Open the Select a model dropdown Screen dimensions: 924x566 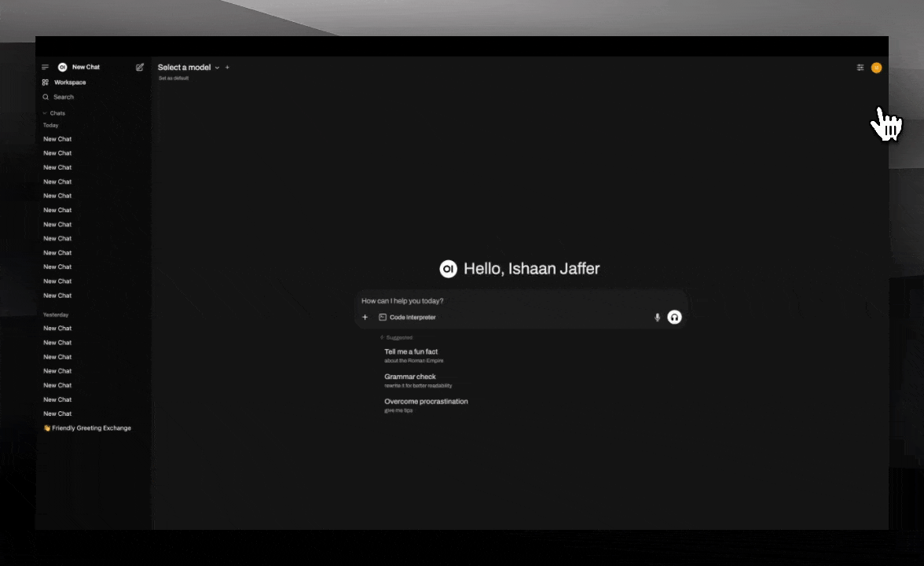coord(189,68)
